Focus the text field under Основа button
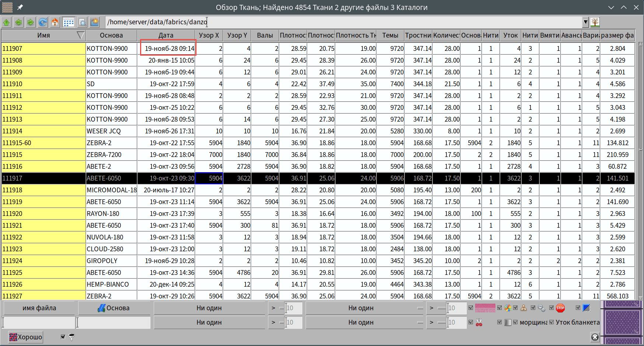Screen dimensions: 644x346 coord(114,322)
